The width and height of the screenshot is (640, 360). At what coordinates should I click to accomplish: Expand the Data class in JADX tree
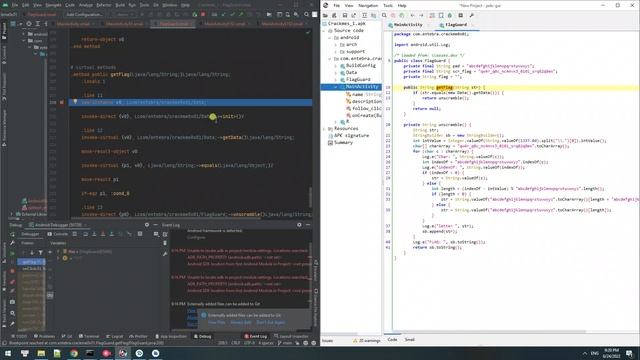point(336,73)
